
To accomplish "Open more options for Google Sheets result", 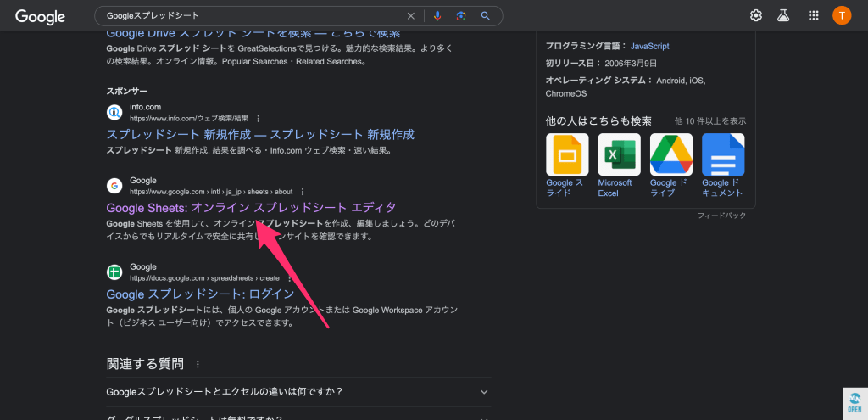I will coord(303,192).
